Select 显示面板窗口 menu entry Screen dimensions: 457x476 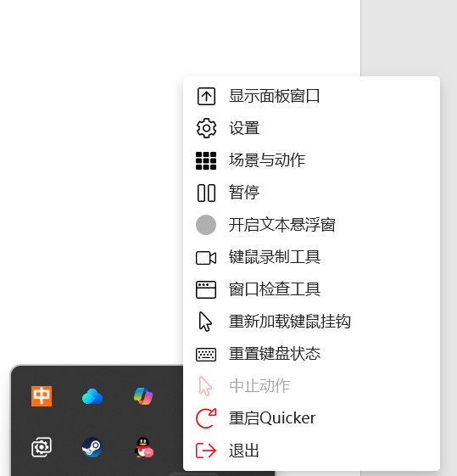pos(311,96)
